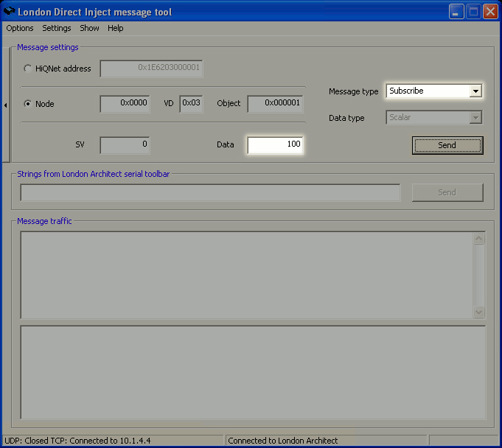The image size is (502, 448).
Task: Click the Data value field
Action: tap(275, 144)
